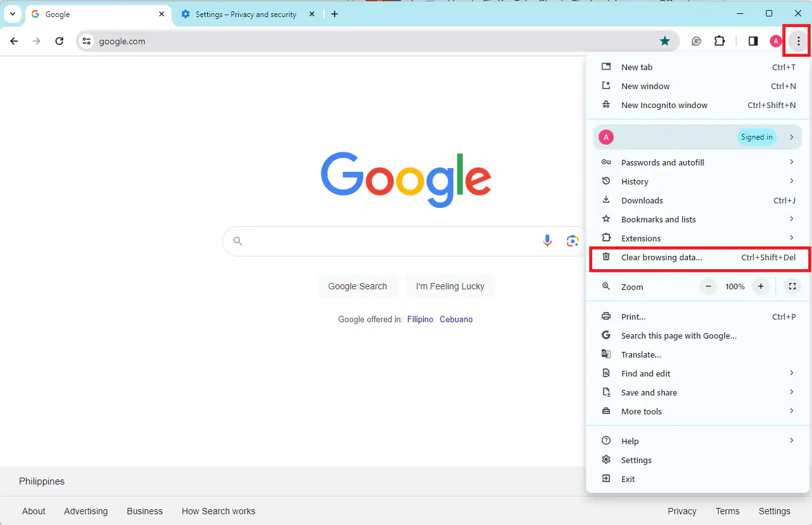Choose Exit from the menu
This screenshot has width=812, height=525.
(698, 479)
